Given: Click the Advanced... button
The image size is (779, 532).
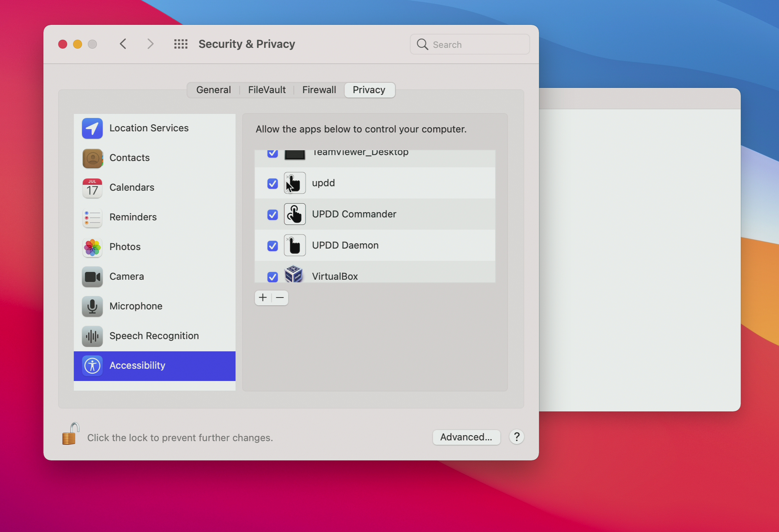Looking at the screenshot, I should [466, 437].
